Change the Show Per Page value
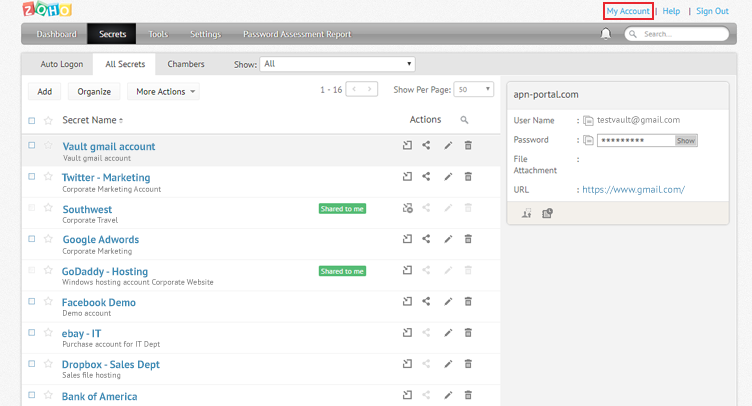 pyautogui.click(x=473, y=90)
